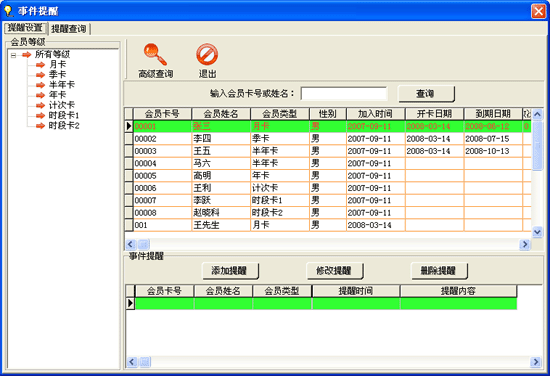Click the 查询 search button
Image resolution: width=550 pixels, height=376 pixels.
(x=426, y=94)
